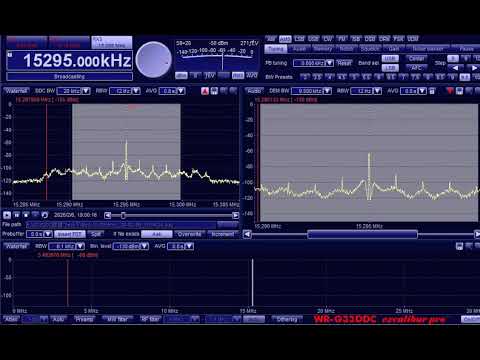This screenshot has width=480, height=360.
Task: Toggle USB in Band sel
Action: [x=390, y=59]
